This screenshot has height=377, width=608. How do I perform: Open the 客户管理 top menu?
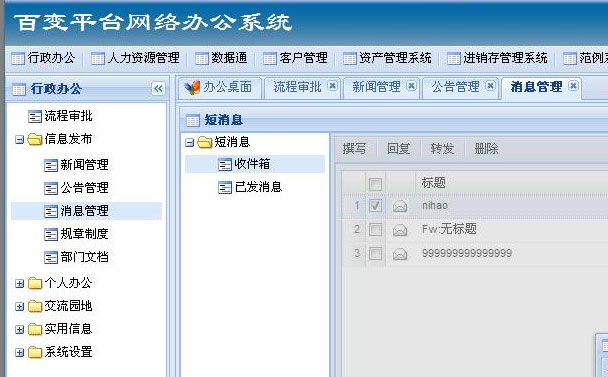[295, 58]
